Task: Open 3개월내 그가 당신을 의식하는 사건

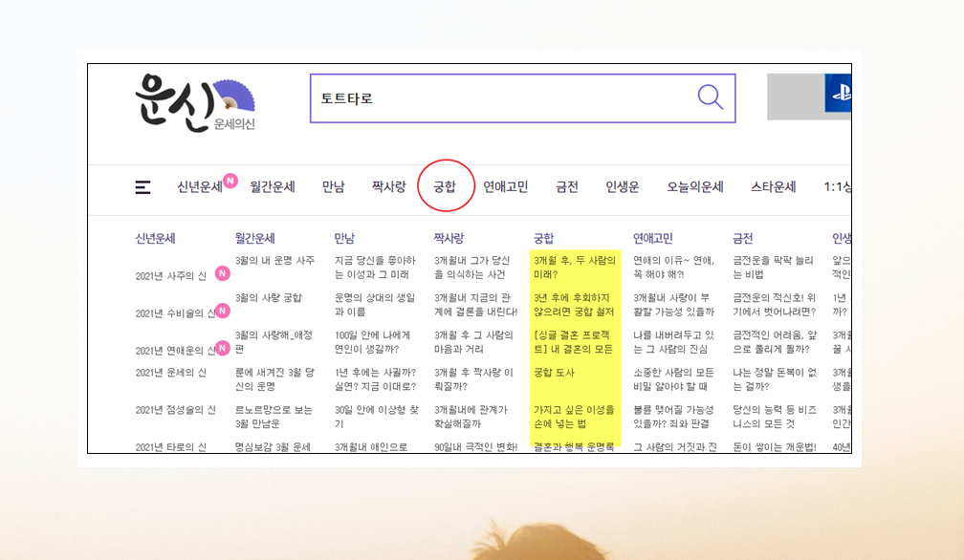Action: (471, 268)
